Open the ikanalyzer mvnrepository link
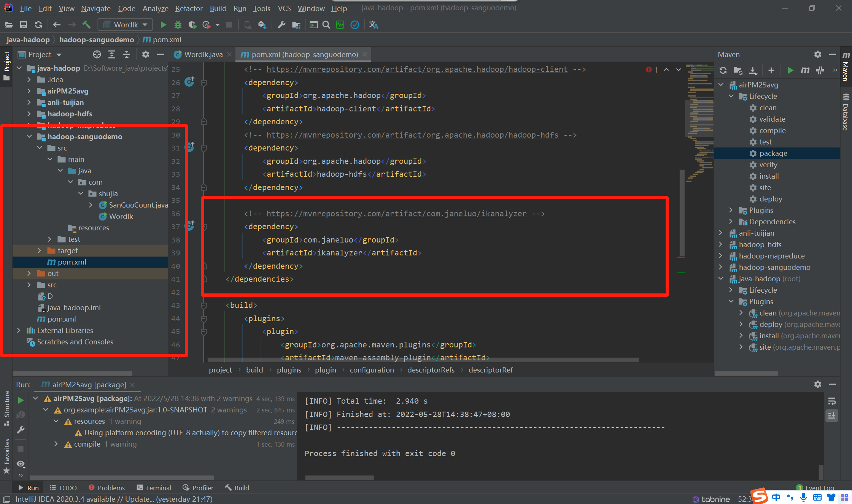Screen dimensions: 852x504 396,214
